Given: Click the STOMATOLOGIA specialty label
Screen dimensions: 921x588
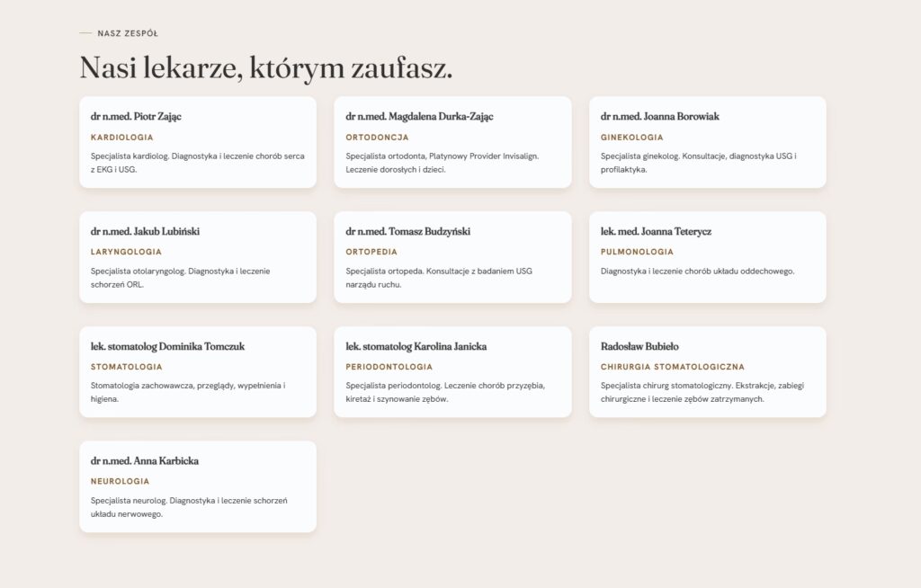Looking at the screenshot, I should click(x=126, y=367).
